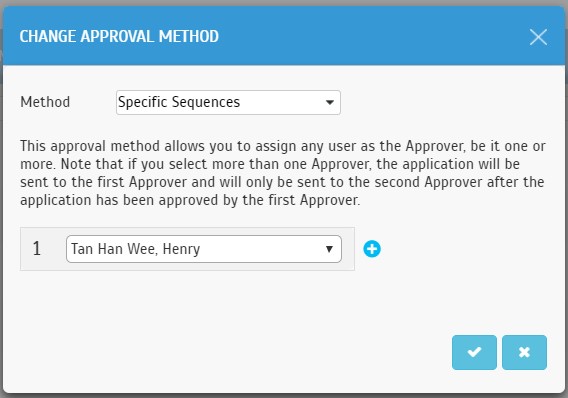Cancel using the cross button at the bottom

524,352
